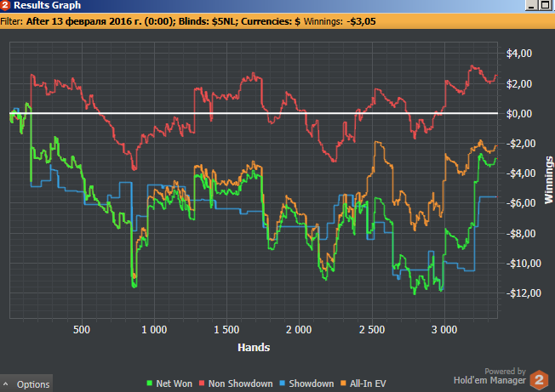Toggle the Showdown series label

tap(312, 383)
